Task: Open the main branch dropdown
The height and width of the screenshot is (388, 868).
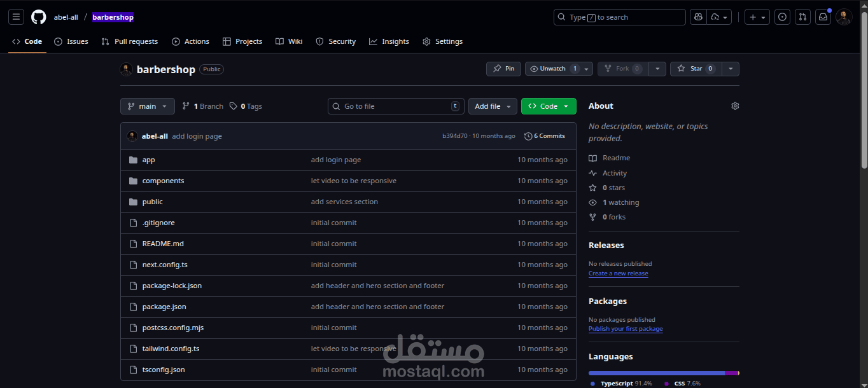Action: pyautogui.click(x=148, y=106)
